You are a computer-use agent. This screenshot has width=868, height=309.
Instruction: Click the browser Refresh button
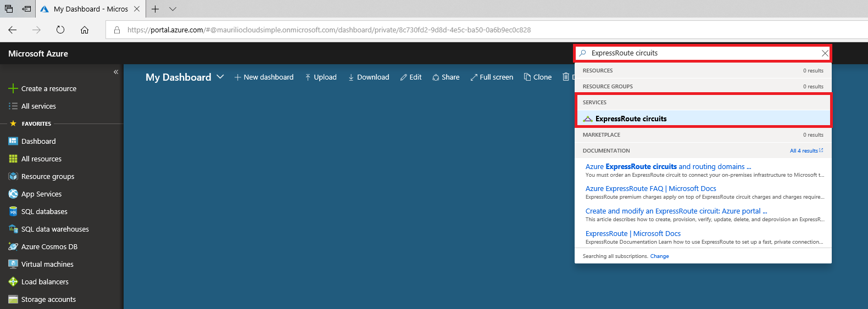(60, 30)
